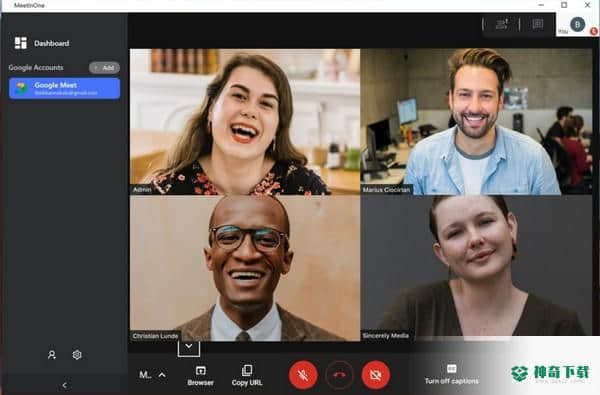
Task: Open the Dashboard icon in sidebar
Action: tap(21, 43)
